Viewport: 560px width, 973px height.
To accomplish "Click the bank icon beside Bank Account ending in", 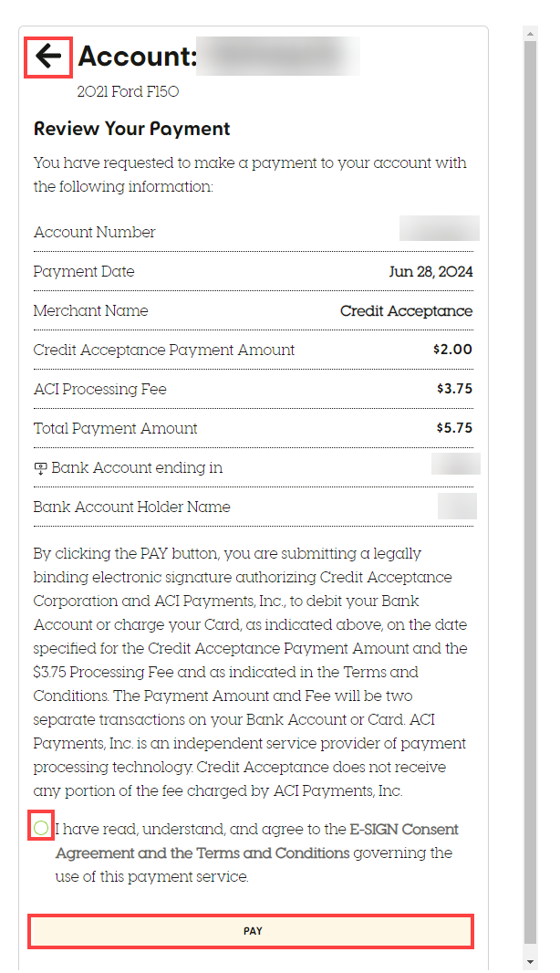I will [x=40, y=468].
